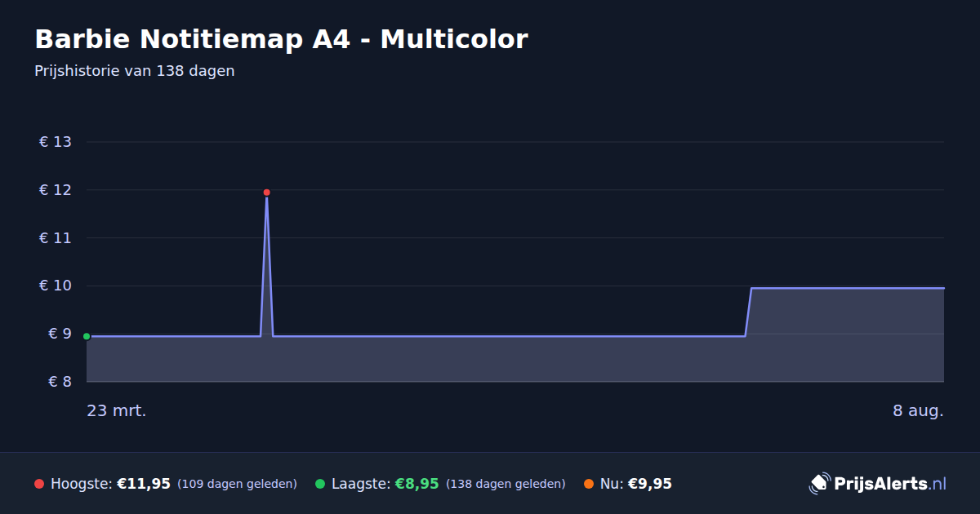Image resolution: width=980 pixels, height=514 pixels.
Task: Click the €9,95 current price value
Action: pyautogui.click(x=650, y=484)
